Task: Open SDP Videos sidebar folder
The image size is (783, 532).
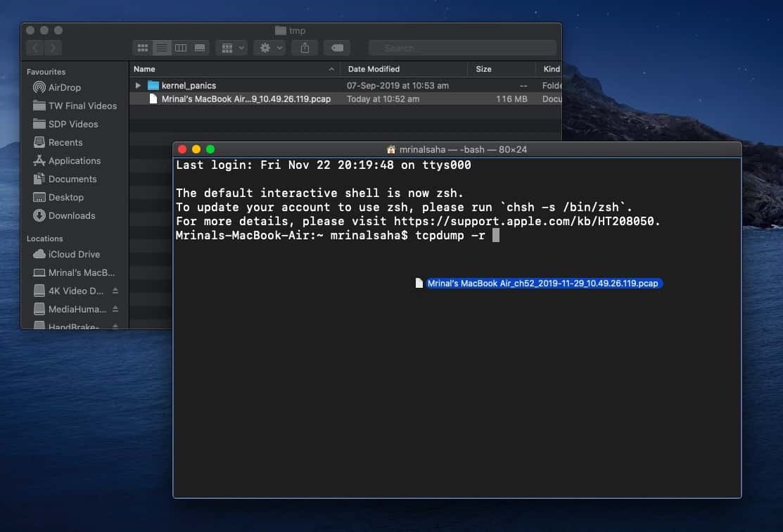Action: point(65,124)
